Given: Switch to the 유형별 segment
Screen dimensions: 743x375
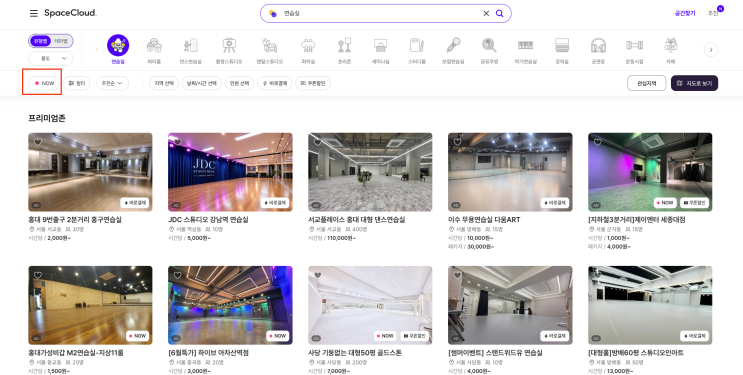Looking at the screenshot, I should 40,41.
